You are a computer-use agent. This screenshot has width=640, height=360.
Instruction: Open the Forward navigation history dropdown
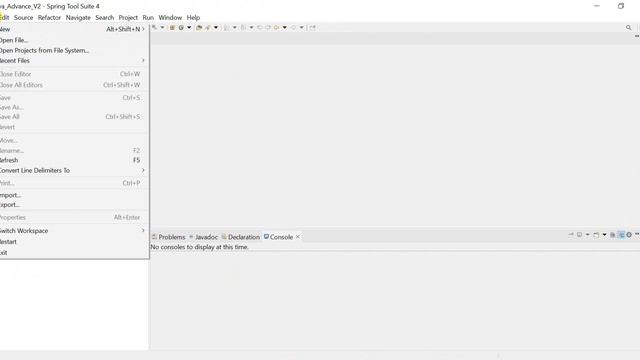[x=302, y=27]
